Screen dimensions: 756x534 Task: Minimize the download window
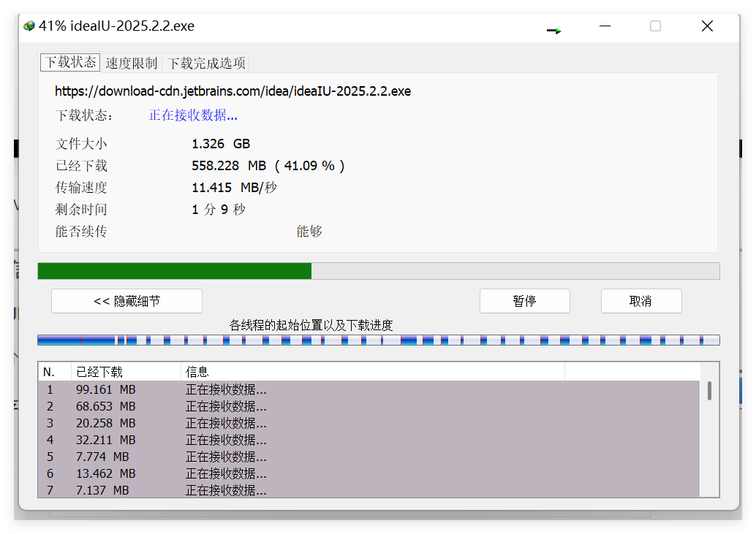click(x=605, y=26)
